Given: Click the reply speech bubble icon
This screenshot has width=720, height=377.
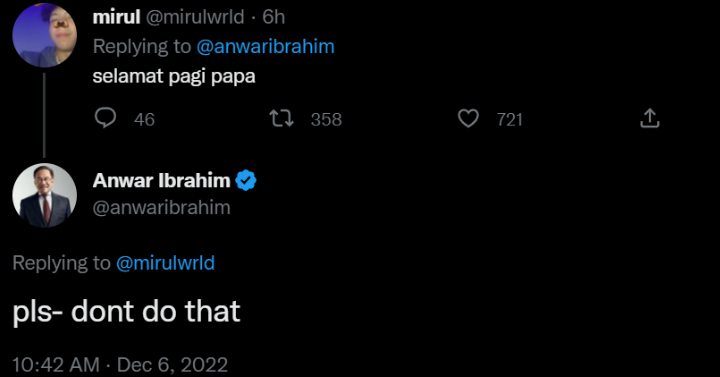Looking at the screenshot, I should coord(105,118).
